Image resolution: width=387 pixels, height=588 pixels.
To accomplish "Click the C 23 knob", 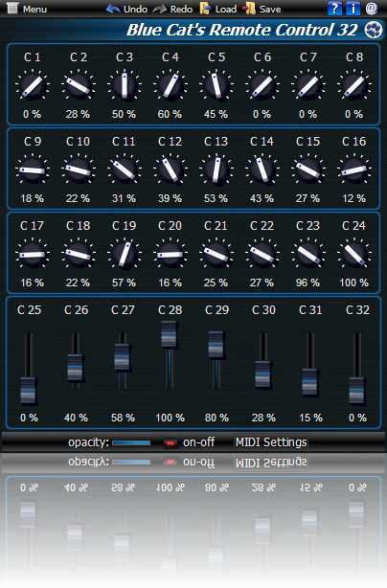I will (x=308, y=255).
